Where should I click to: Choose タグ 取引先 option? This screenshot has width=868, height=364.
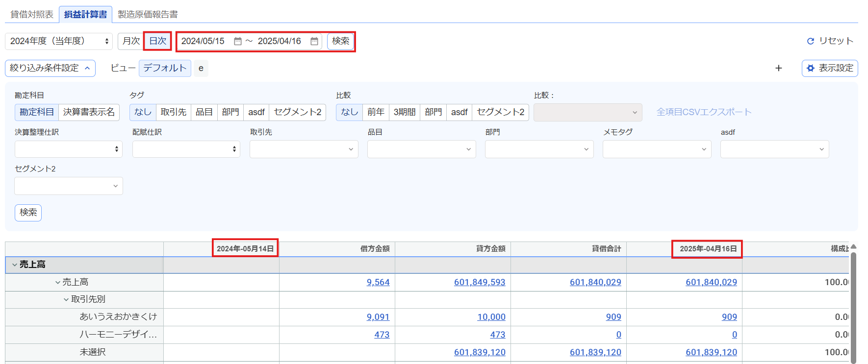coord(174,112)
